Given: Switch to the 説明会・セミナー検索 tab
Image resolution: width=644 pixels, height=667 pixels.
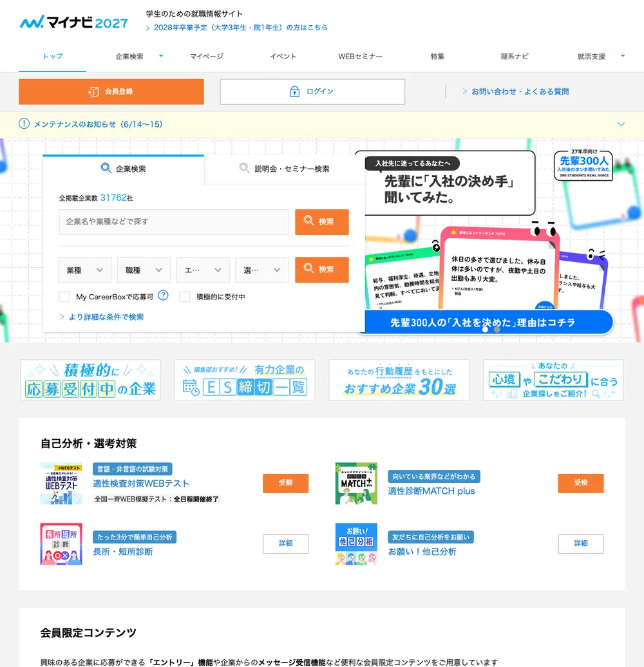Looking at the screenshot, I should (284, 169).
